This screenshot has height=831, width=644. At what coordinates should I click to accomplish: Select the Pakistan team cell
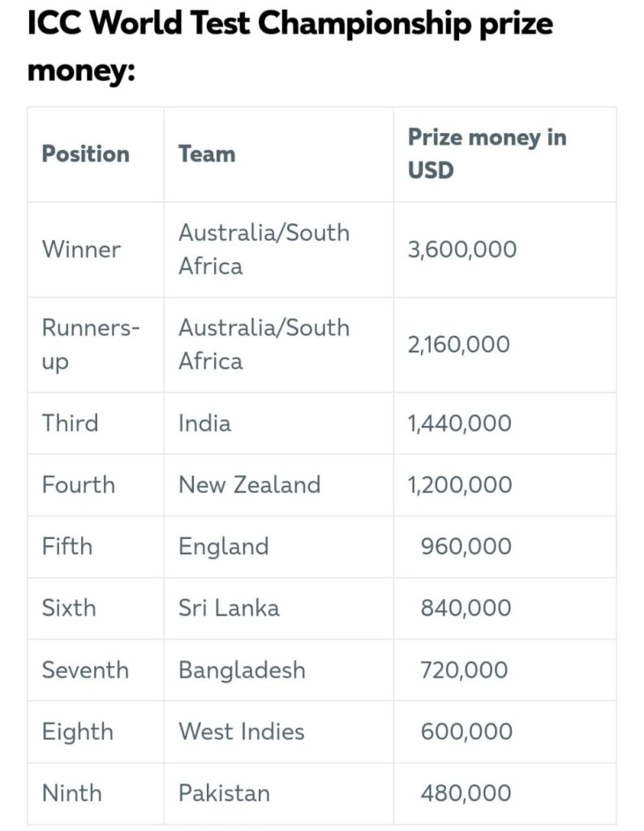tap(224, 794)
